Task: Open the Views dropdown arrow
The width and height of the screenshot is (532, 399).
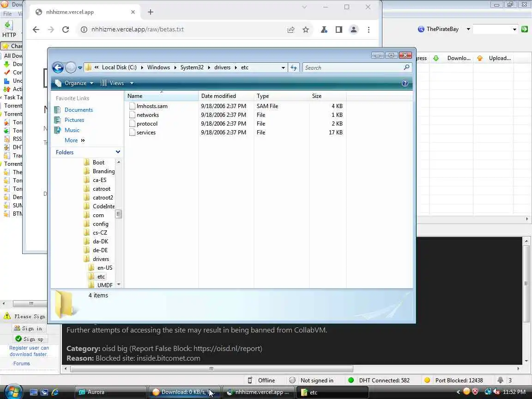Action: 132,83
